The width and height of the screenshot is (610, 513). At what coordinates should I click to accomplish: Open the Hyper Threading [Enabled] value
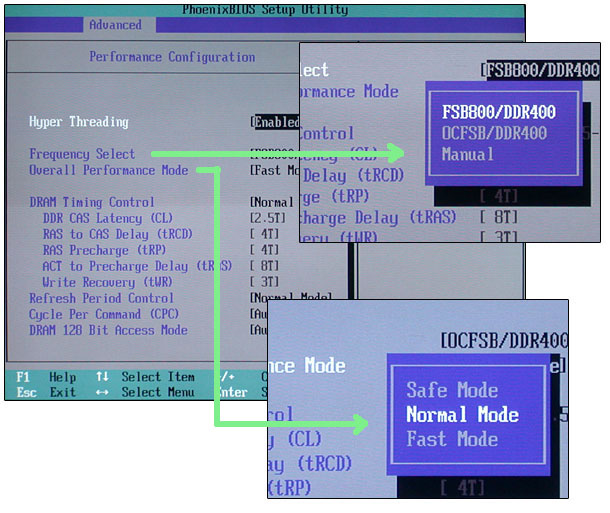[x=275, y=122]
